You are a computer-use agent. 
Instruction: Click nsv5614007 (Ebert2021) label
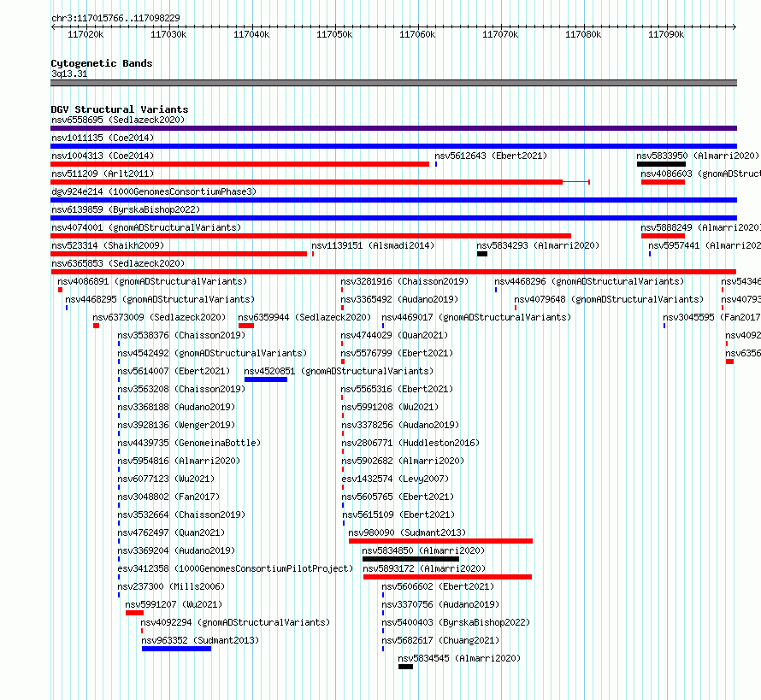tap(174, 371)
